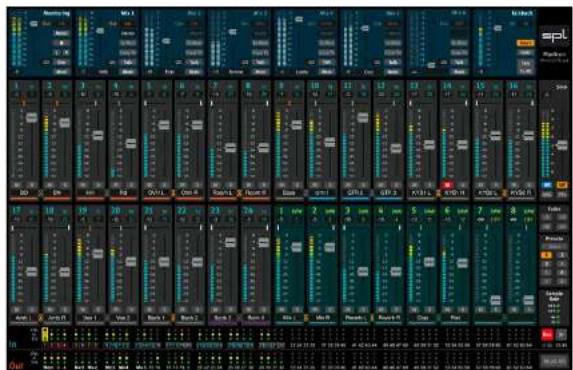573x370 pixels.
Task: Select the GTR 2 channel name label
Action: pos(388,193)
